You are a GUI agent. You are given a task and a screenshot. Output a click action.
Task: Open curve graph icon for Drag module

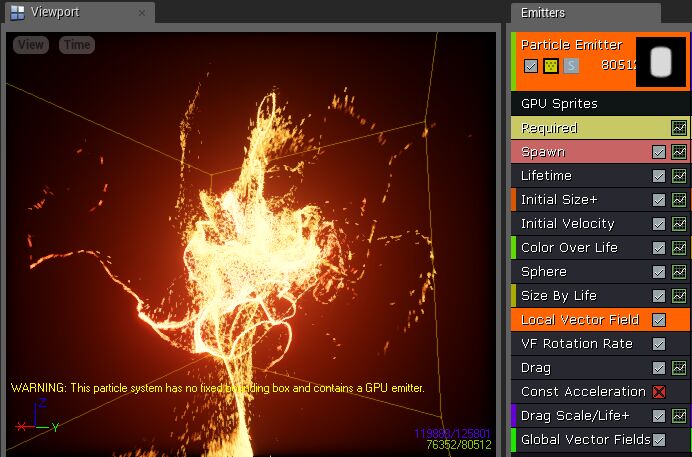tap(679, 367)
